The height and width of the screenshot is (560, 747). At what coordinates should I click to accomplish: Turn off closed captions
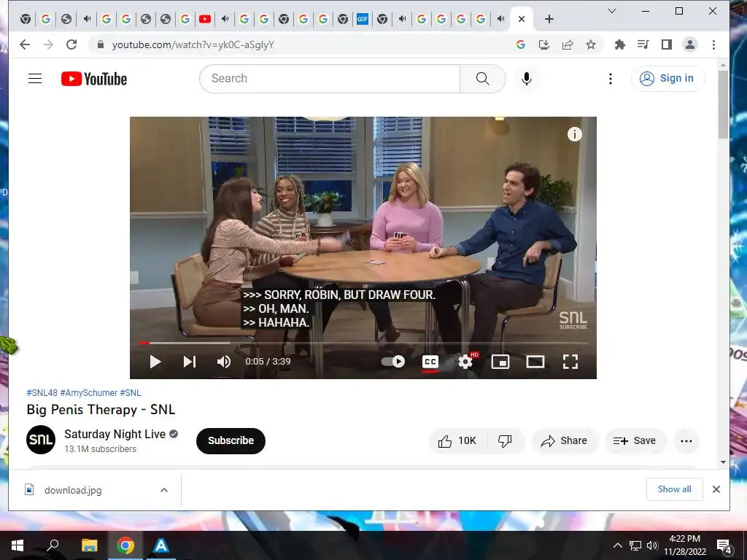430,362
